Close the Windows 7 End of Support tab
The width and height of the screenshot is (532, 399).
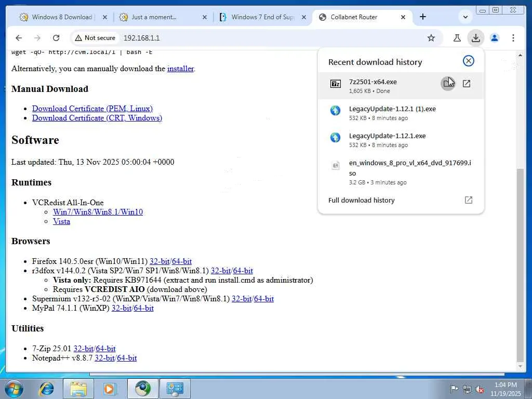[x=304, y=17]
